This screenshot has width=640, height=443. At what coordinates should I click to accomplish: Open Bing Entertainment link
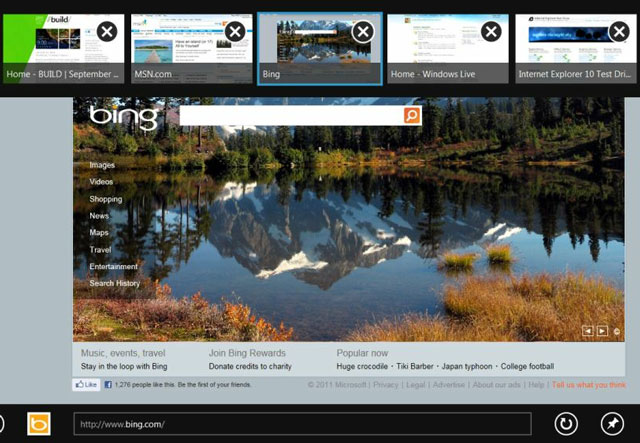coord(113,266)
